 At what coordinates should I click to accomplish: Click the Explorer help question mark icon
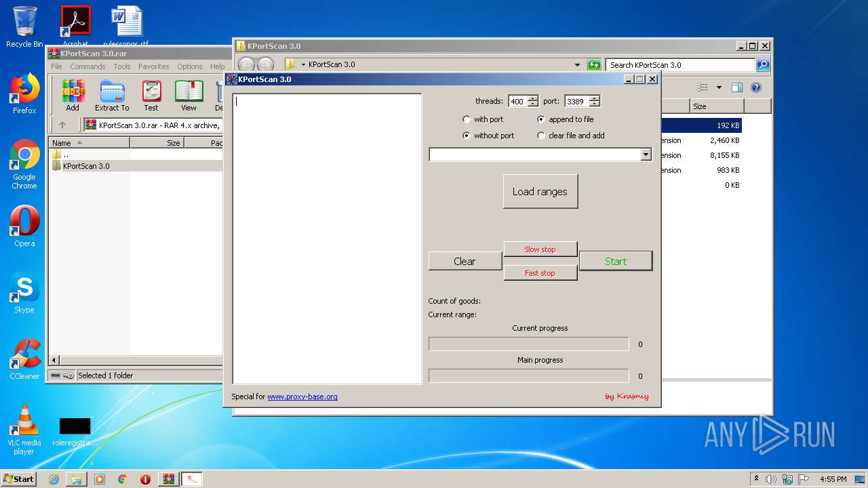756,87
